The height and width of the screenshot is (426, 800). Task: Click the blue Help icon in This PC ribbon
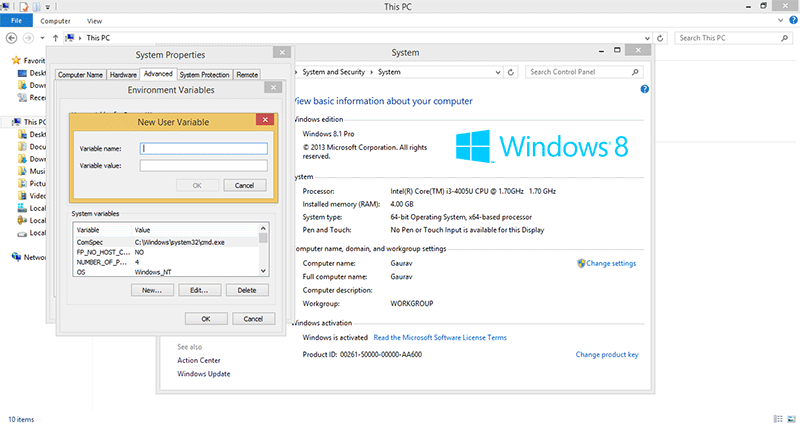click(793, 20)
